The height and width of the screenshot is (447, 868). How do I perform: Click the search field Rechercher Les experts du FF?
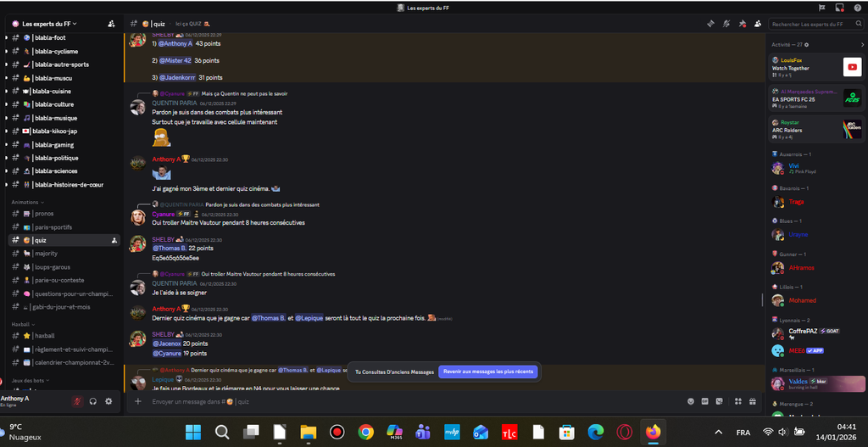click(815, 24)
